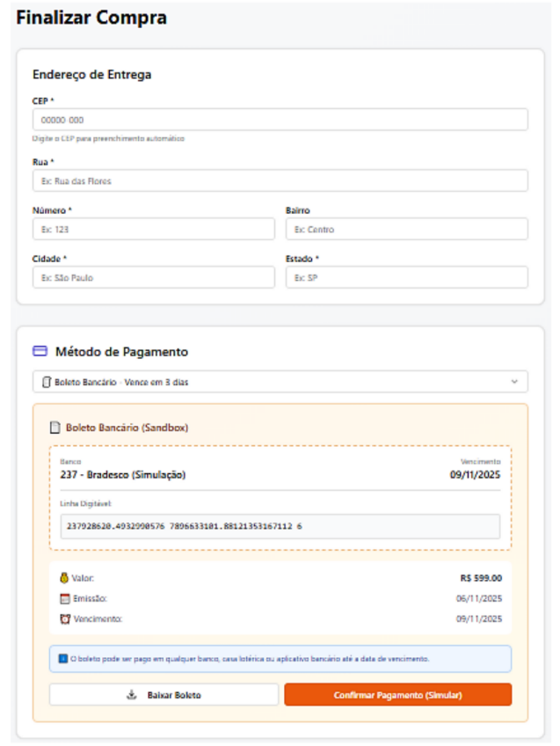This screenshot has height=746, width=560.
Task: Click the boleto icon inside the payment selector
Action: tap(46, 382)
